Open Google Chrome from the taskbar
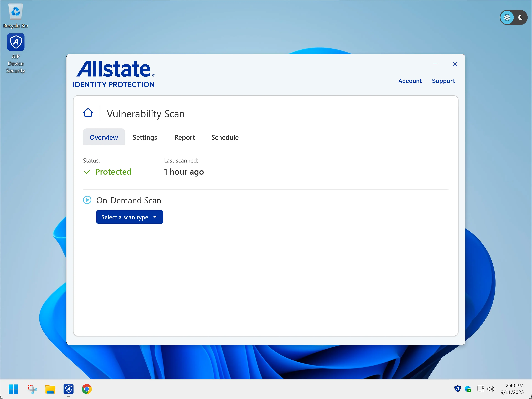This screenshot has height=399, width=532. (87, 389)
